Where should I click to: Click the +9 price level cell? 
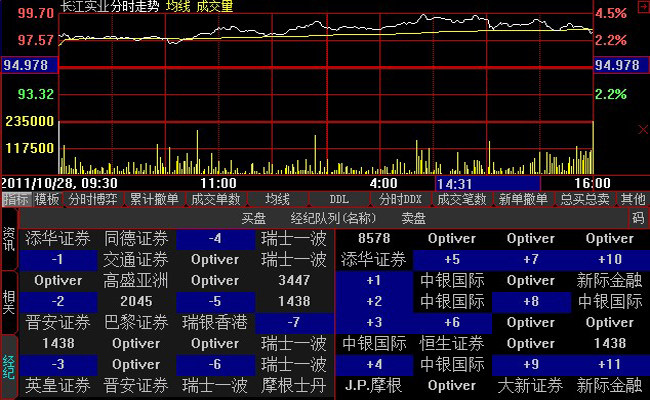pyautogui.click(x=531, y=364)
